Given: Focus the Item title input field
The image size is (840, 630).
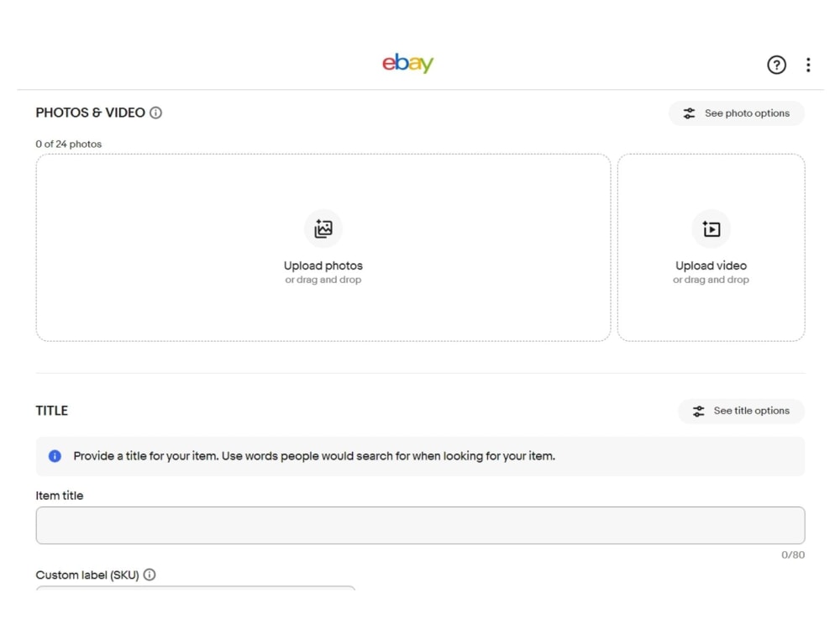Looking at the screenshot, I should (420, 526).
